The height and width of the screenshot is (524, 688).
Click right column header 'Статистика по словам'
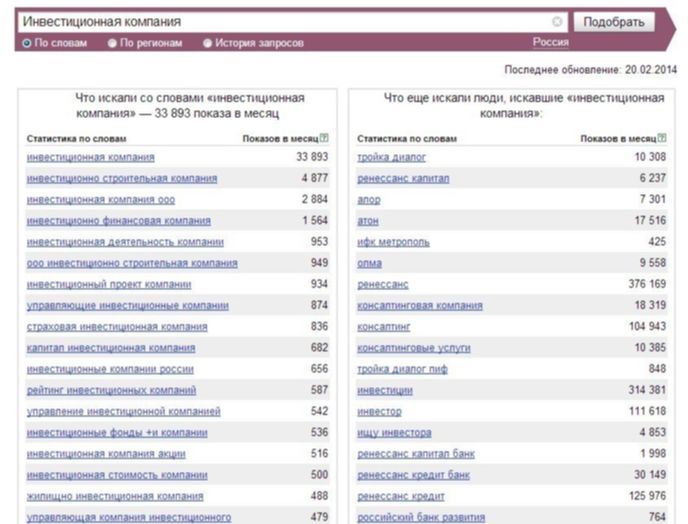pyautogui.click(x=407, y=139)
